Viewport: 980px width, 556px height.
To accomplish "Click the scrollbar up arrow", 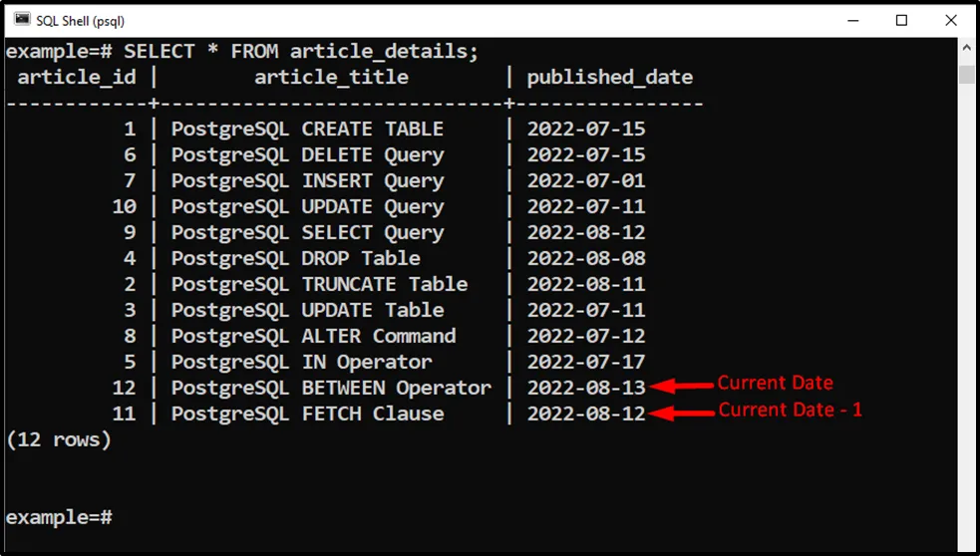I will tap(966, 50).
